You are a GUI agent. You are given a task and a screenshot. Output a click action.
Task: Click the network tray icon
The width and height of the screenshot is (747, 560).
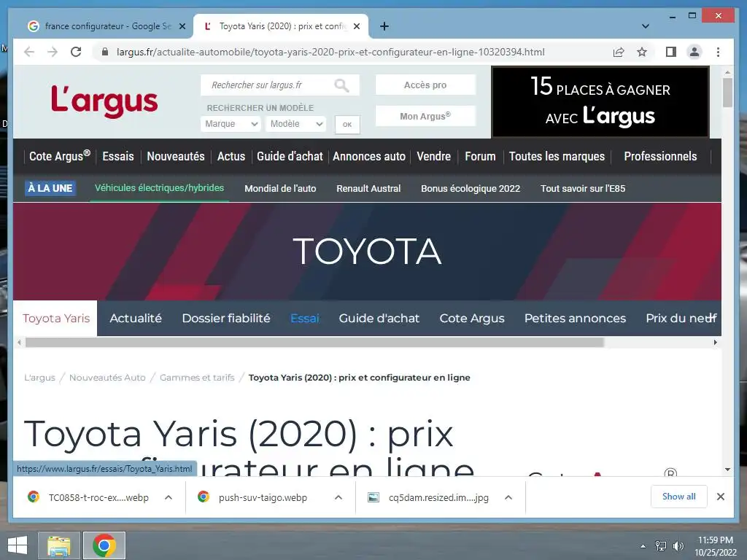click(661, 546)
